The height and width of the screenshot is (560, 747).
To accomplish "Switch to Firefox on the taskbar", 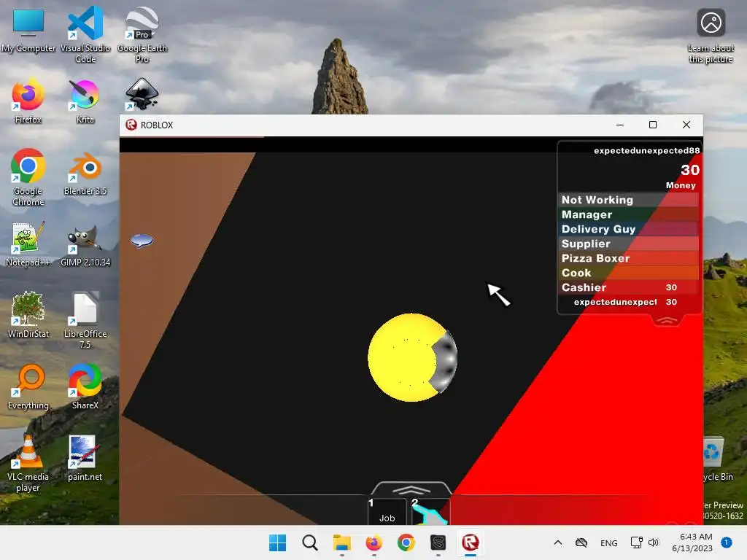I will [x=374, y=542].
